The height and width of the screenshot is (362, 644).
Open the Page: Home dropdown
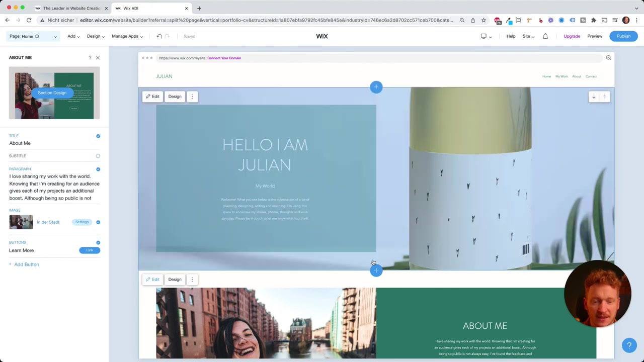(x=33, y=36)
